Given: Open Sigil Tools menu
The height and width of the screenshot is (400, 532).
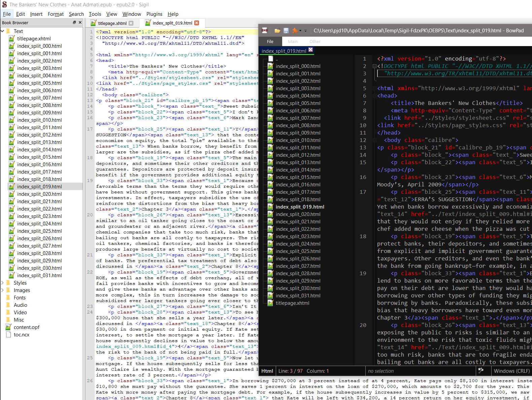Looking at the screenshot, I should click(x=95, y=14).
